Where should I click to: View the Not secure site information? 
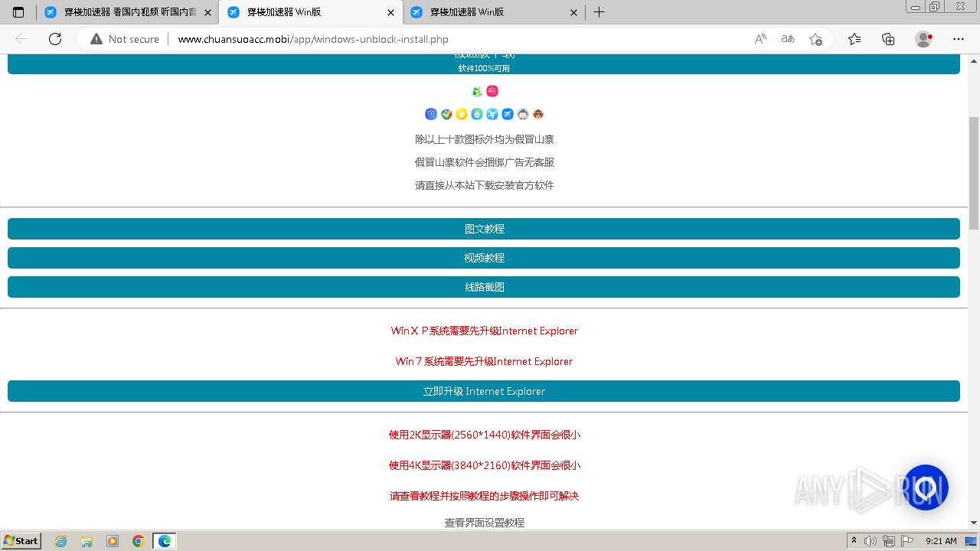point(125,39)
